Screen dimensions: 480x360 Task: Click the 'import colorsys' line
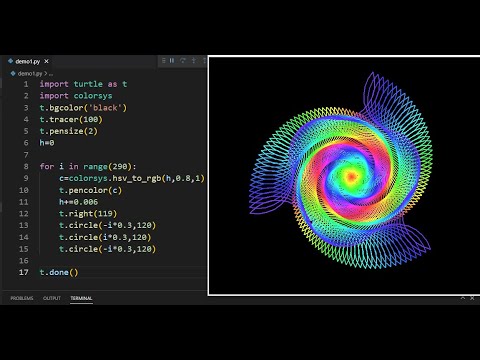point(76,96)
